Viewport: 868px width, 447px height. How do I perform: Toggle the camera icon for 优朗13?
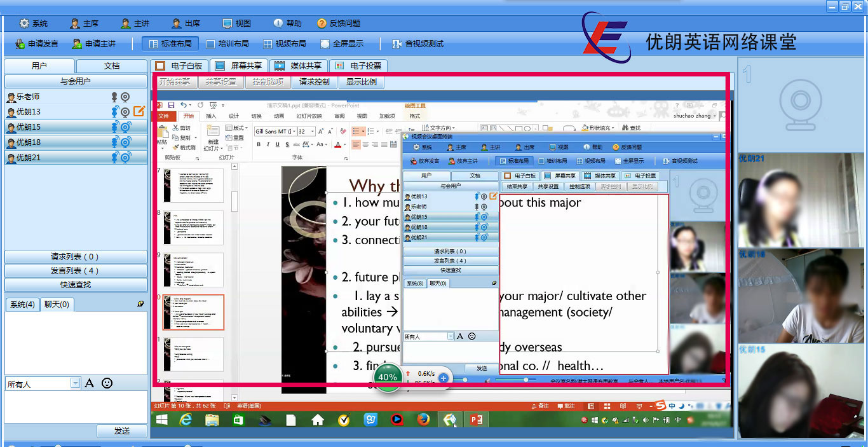coord(126,112)
